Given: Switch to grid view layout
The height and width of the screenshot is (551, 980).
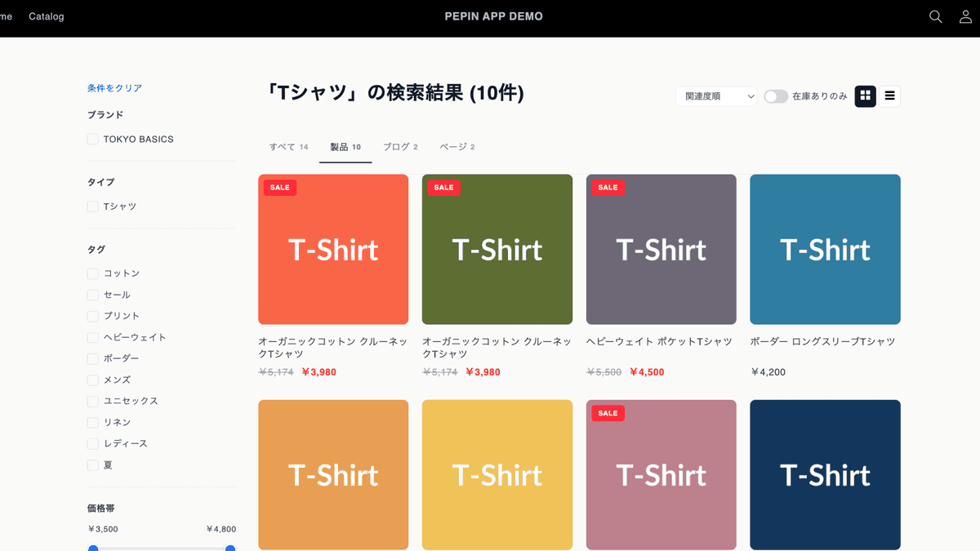Looking at the screenshot, I should pos(864,96).
